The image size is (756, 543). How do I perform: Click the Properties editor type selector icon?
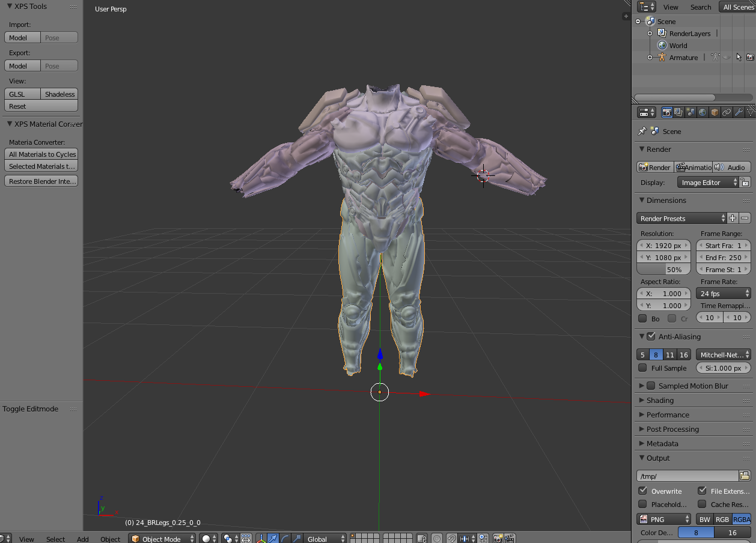coord(647,112)
